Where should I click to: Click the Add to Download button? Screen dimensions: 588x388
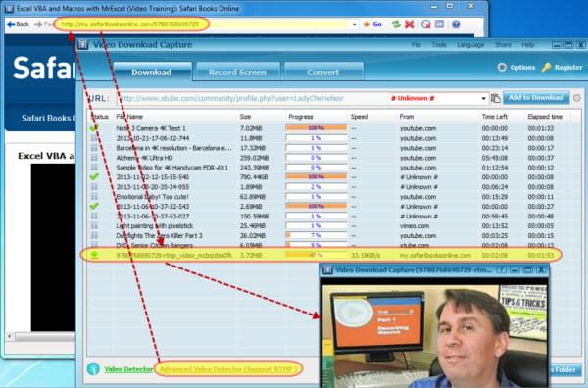pyautogui.click(x=536, y=98)
